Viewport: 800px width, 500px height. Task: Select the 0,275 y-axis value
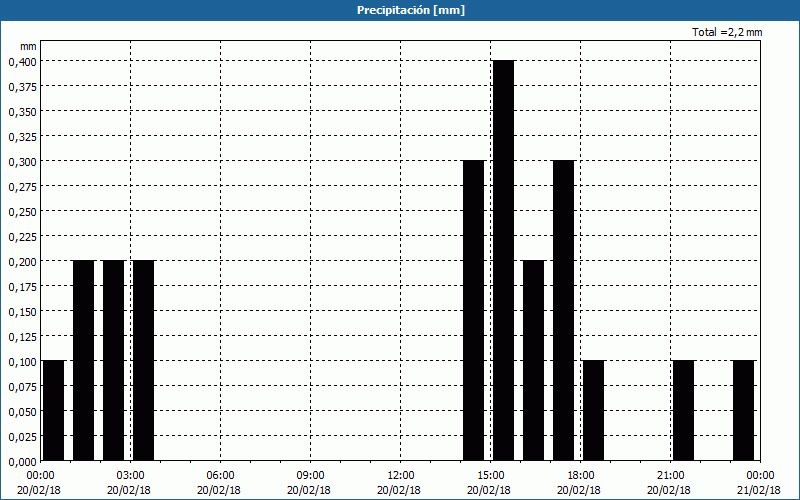[22, 187]
